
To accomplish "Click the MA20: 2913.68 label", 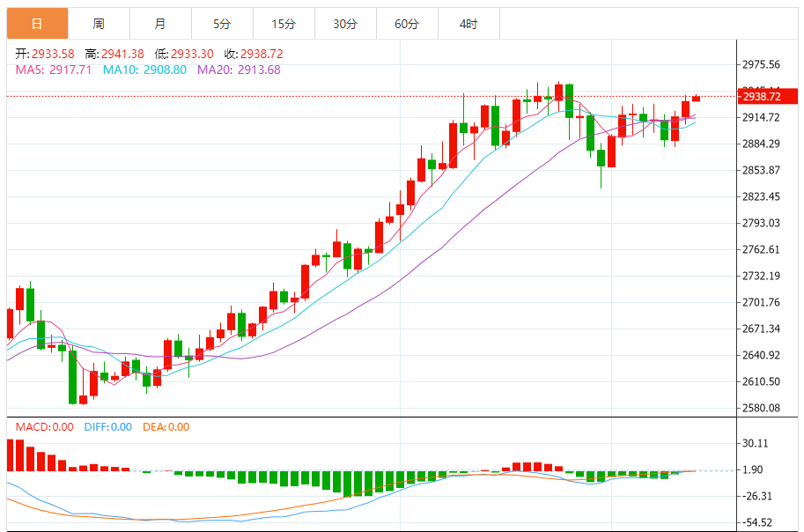I will pos(239,70).
